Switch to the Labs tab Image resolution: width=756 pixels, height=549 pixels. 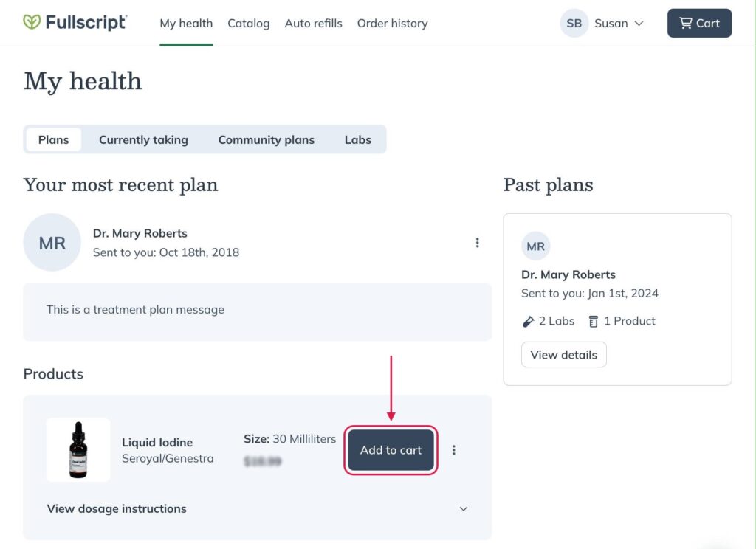[358, 139]
